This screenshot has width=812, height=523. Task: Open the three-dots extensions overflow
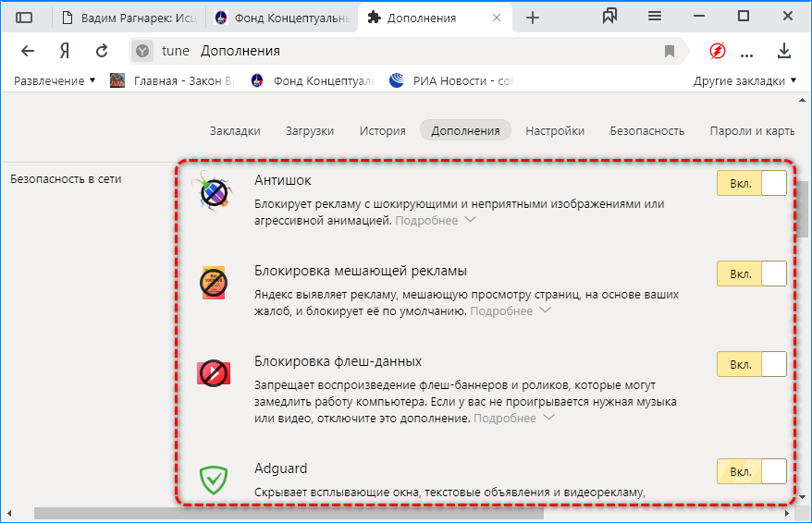coord(746,55)
